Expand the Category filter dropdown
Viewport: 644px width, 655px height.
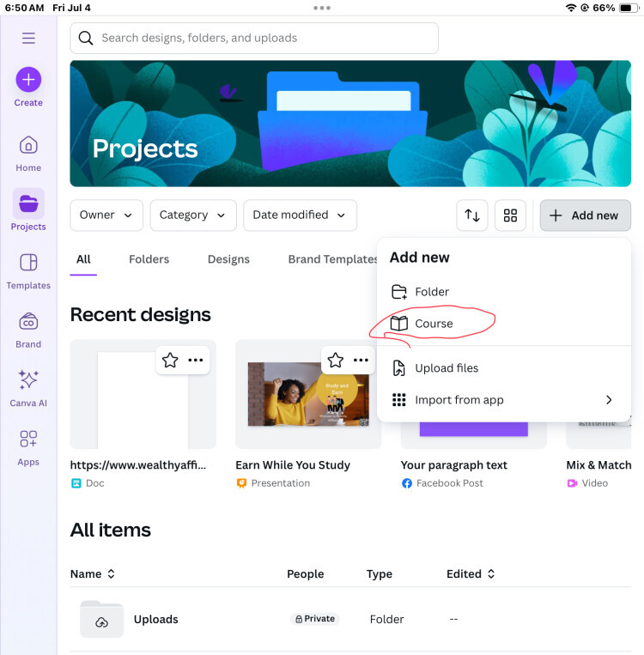click(192, 215)
